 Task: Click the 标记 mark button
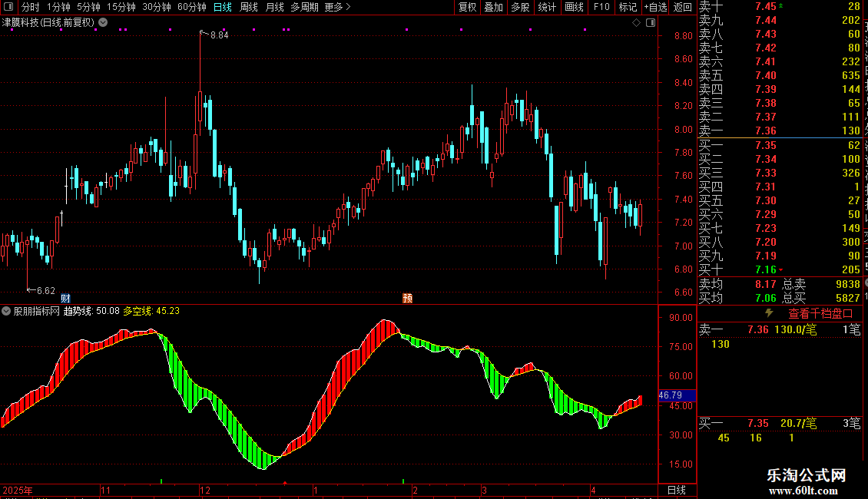(x=628, y=7)
